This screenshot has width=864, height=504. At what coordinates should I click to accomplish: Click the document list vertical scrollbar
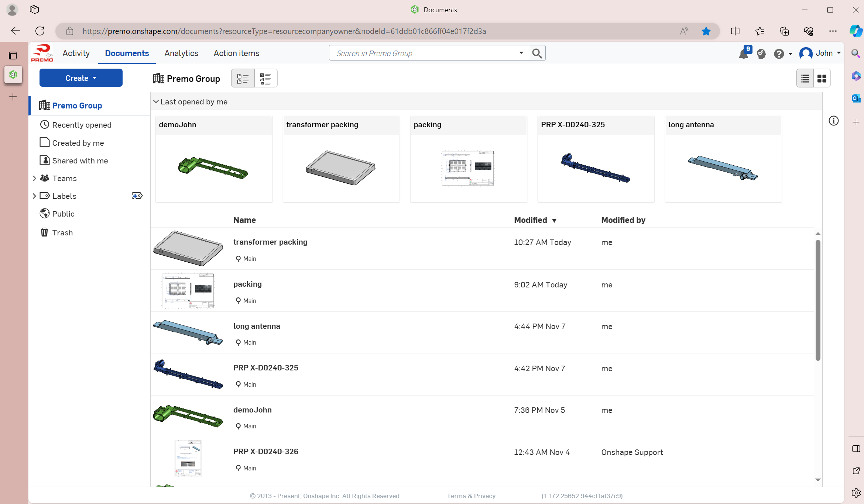[x=817, y=300]
